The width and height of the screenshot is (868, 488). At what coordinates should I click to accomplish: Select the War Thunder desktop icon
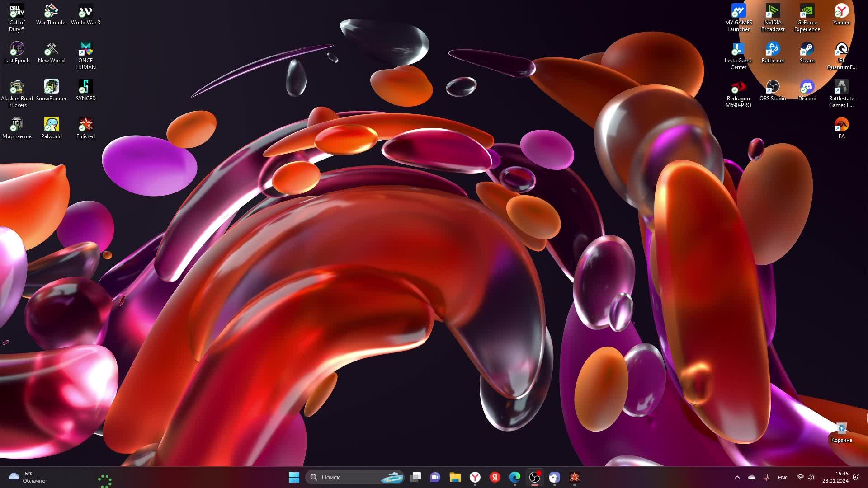[51, 11]
